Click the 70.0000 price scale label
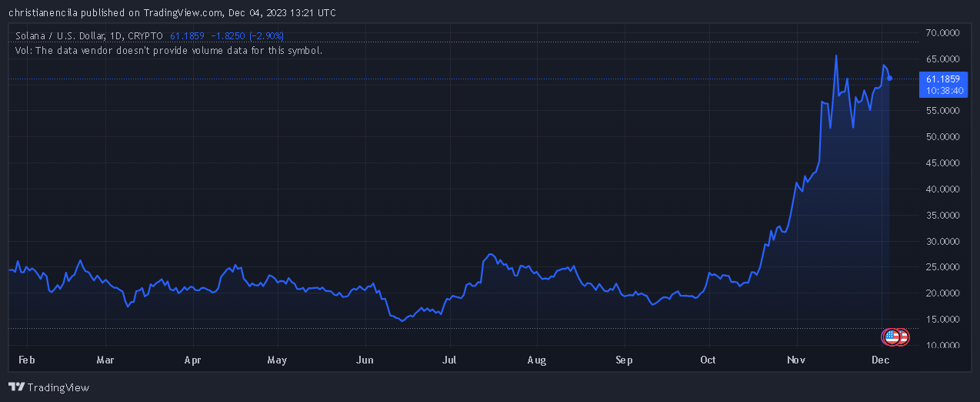Viewport: 980px width, 402px height. pos(942,33)
